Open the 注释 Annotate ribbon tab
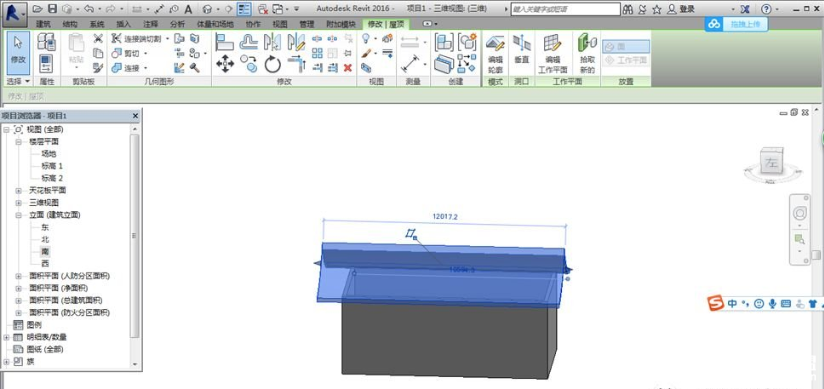This screenshot has width=824, height=389. (x=150, y=24)
